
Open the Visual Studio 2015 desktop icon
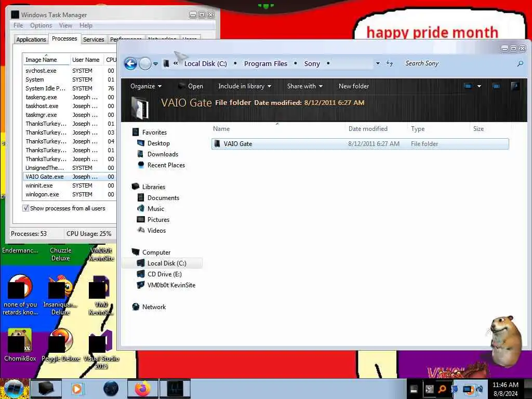click(101, 350)
